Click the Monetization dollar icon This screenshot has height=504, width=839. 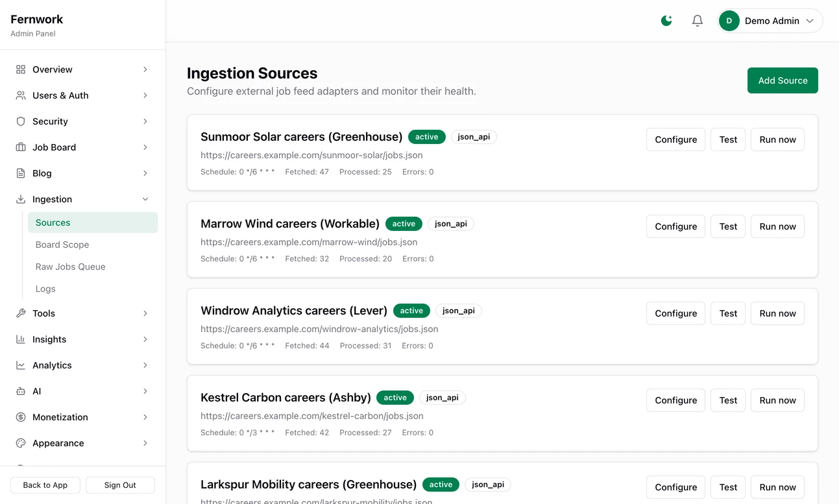click(x=21, y=417)
